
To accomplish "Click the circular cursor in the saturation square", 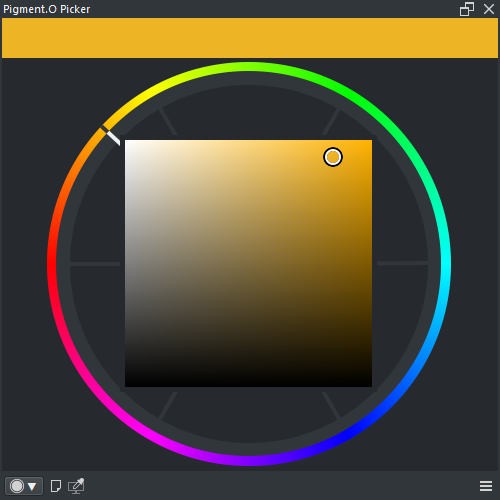I will coord(333,157).
